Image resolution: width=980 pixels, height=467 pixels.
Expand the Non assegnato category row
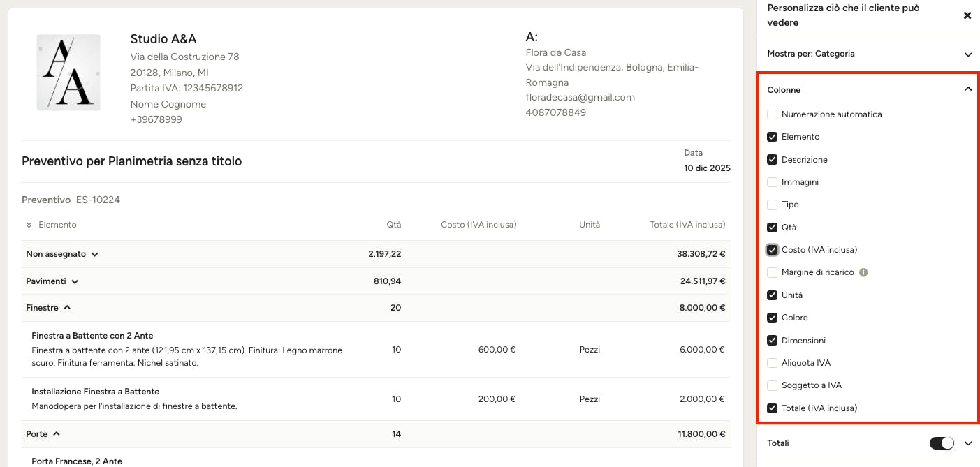[x=94, y=255]
